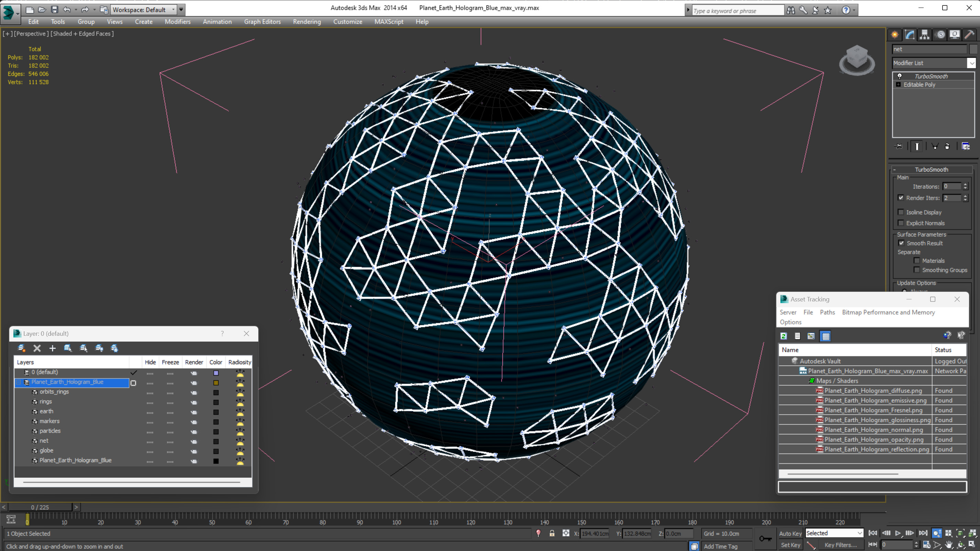Open Configure Modifier Sets icon
This screenshot has width=980, height=551.
[966, 146]
